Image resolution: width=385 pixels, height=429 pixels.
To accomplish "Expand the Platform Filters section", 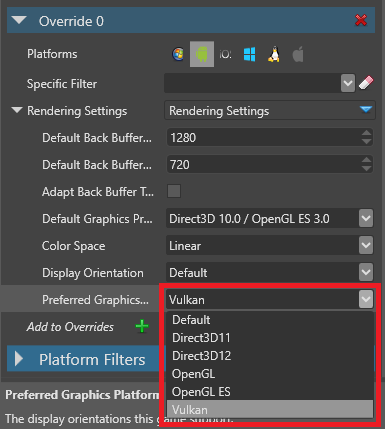I will pyautogui.click(x=19, y=359).
